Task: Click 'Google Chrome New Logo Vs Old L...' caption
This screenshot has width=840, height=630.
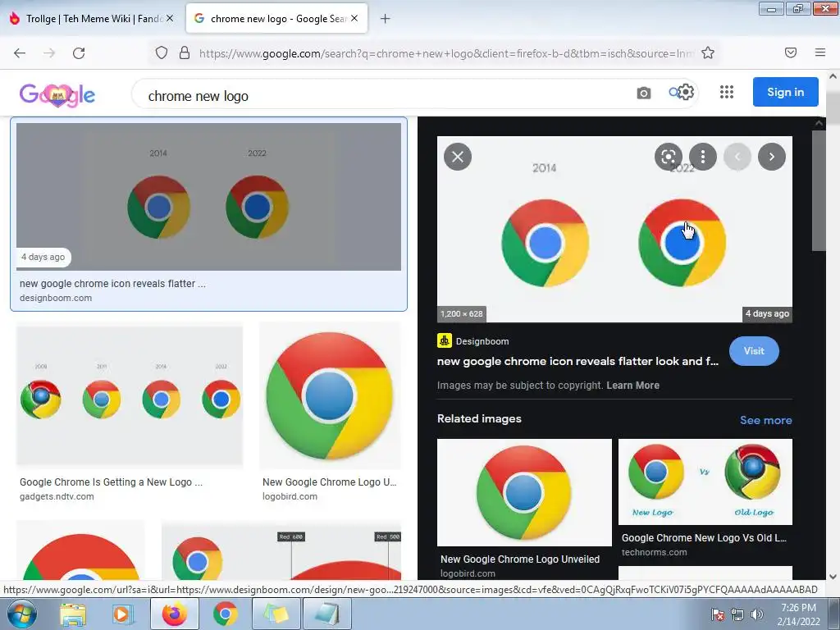Action: pos(704,538)
